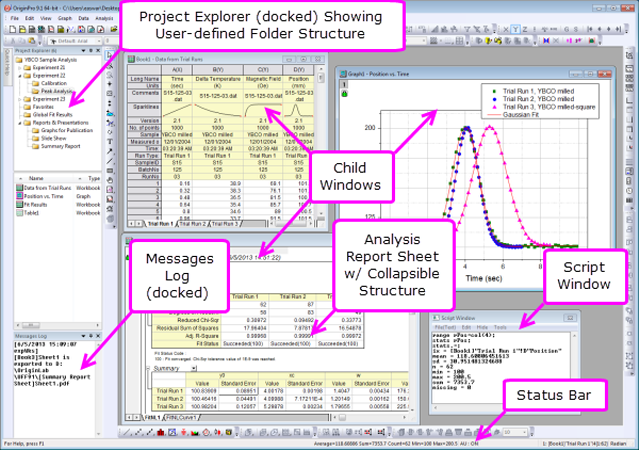Select the Screen Reader crosshair tool
This screenshot has height=450, width=639.
coord(110,84)
